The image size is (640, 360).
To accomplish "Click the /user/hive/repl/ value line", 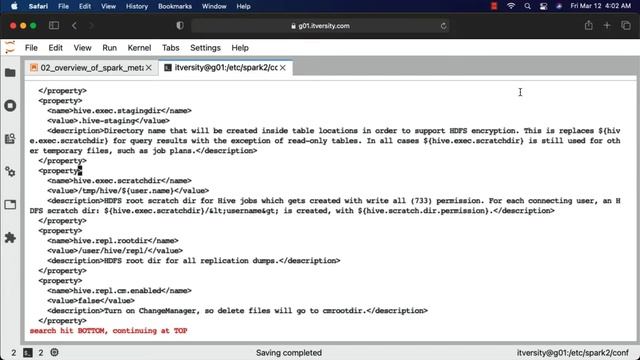I will 115,251.
